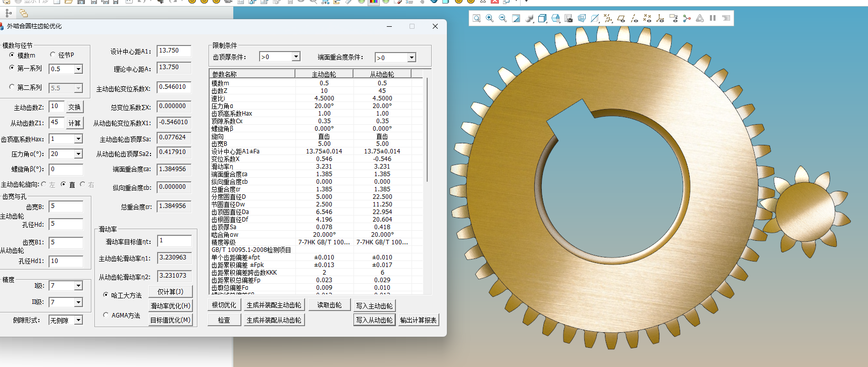The width and height of the screenshot is (868, 367).
Task: Select the 第一系列 radio button
Action: pos(12,68)
